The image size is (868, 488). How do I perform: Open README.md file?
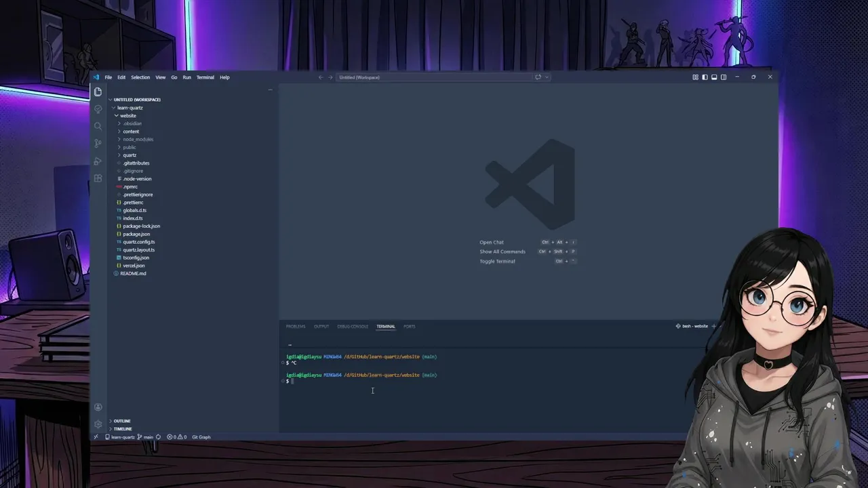[x=133, y=274]
